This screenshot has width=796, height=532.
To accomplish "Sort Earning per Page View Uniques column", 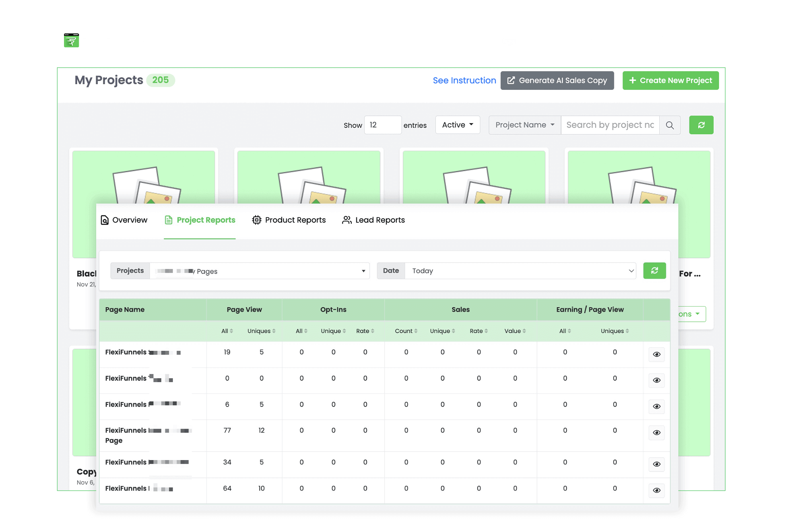I will (614, 331).
